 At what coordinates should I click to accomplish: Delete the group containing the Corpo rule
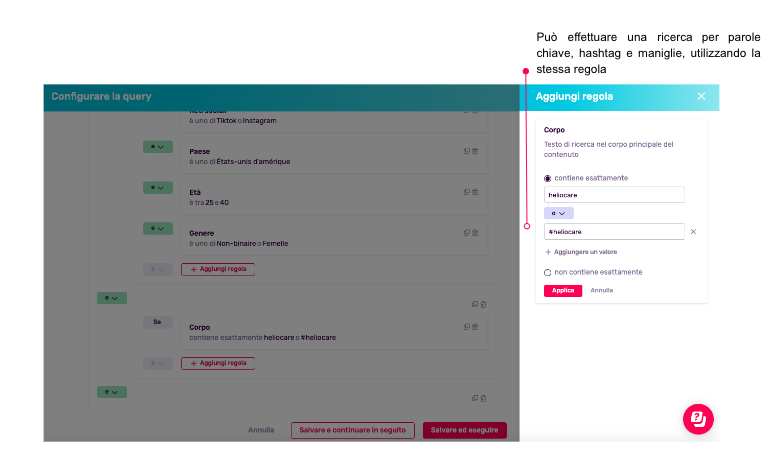click(x=484, y=304)
